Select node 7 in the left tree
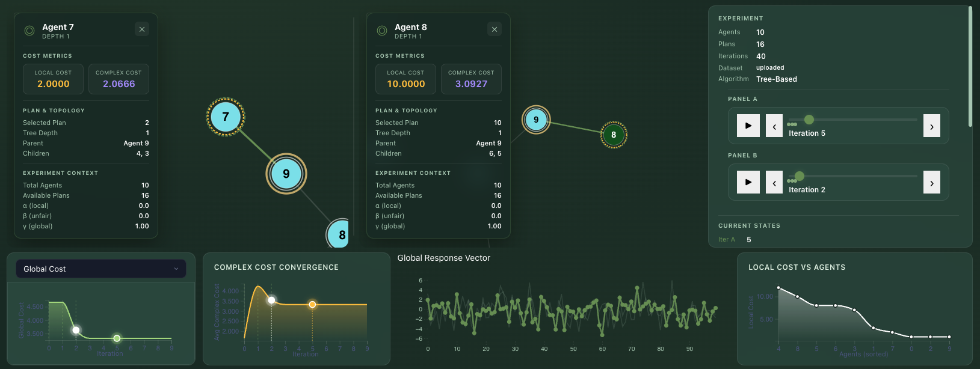This screenshot has height=369, width=980. point(226,117)
